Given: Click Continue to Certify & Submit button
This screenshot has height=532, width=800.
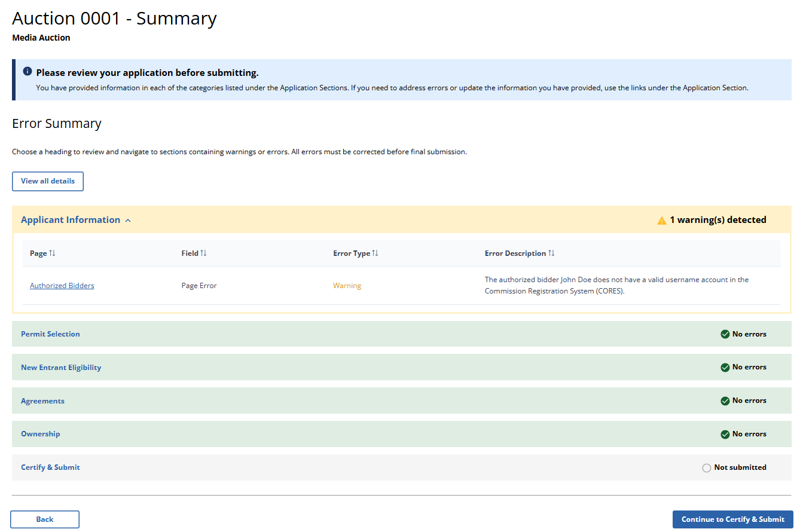Looking at the screenshot, I should point(732,519).
